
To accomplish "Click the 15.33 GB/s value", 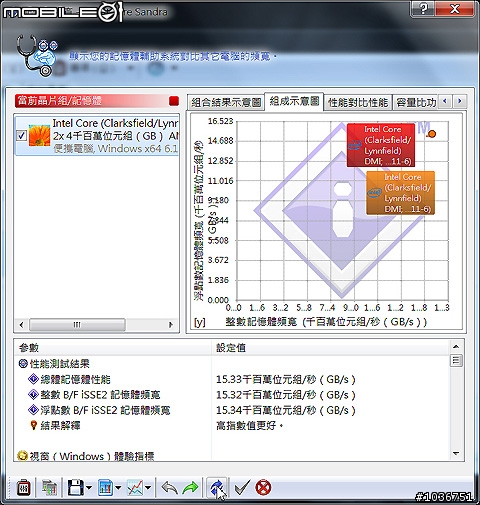I will pyautogui.click(x=286, y=379).
